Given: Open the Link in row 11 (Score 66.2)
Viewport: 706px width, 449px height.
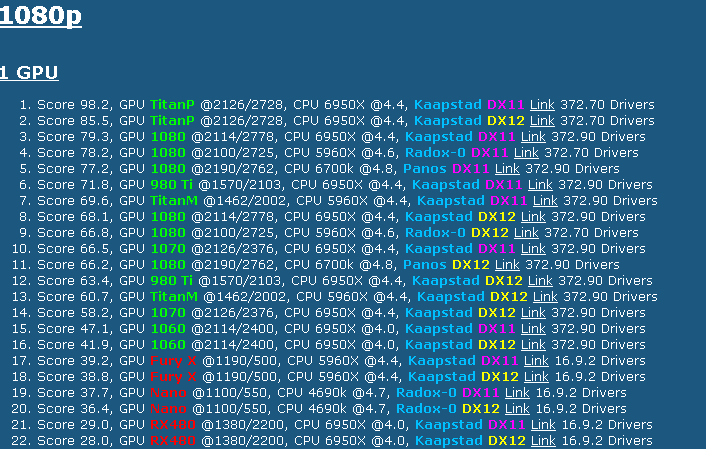Looking at the screenshot, I should coord(507,265).
